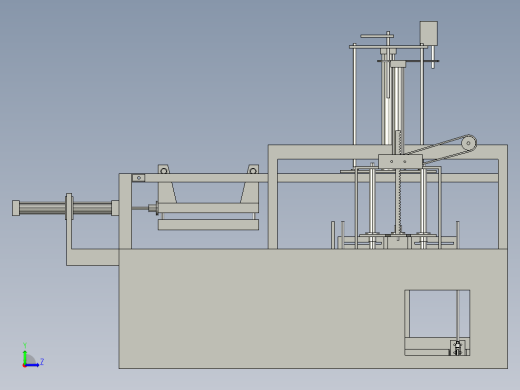Click the left mounting lug hole on beam

point(164,171)
